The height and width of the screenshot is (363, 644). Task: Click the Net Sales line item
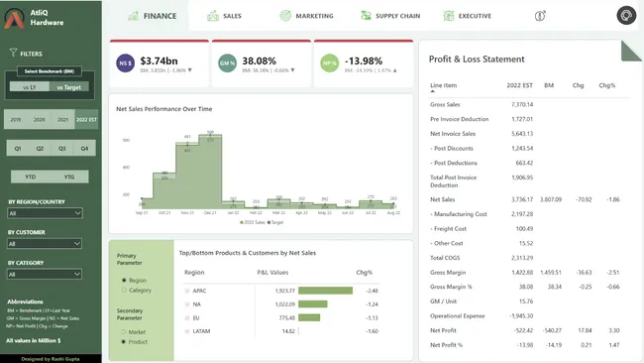pos(442,199)
